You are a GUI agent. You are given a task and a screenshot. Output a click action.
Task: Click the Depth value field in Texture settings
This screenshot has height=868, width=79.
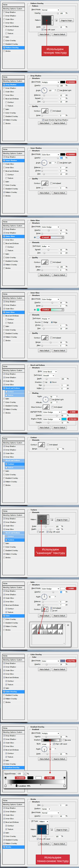point(58,529)
